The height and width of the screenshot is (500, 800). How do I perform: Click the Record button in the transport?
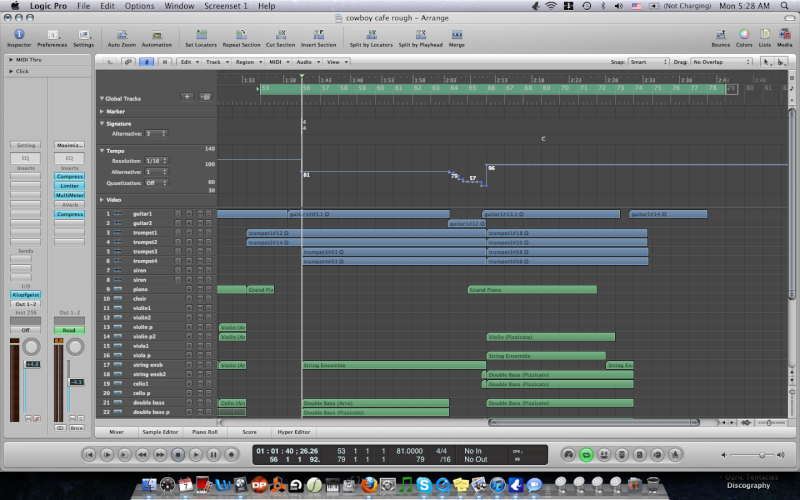[x=231, y=454]
